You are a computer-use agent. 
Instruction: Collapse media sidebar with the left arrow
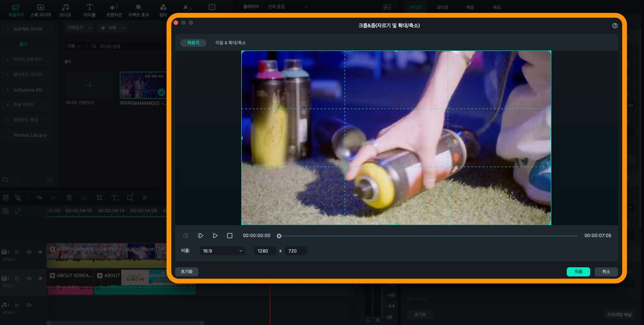click(x=50, y=179)
